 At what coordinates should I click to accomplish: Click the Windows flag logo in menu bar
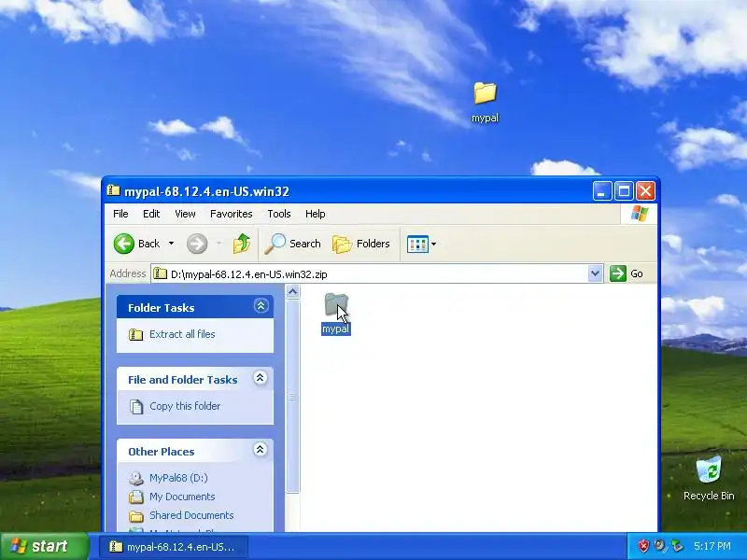pyautogui.click(x=639, y=214)
